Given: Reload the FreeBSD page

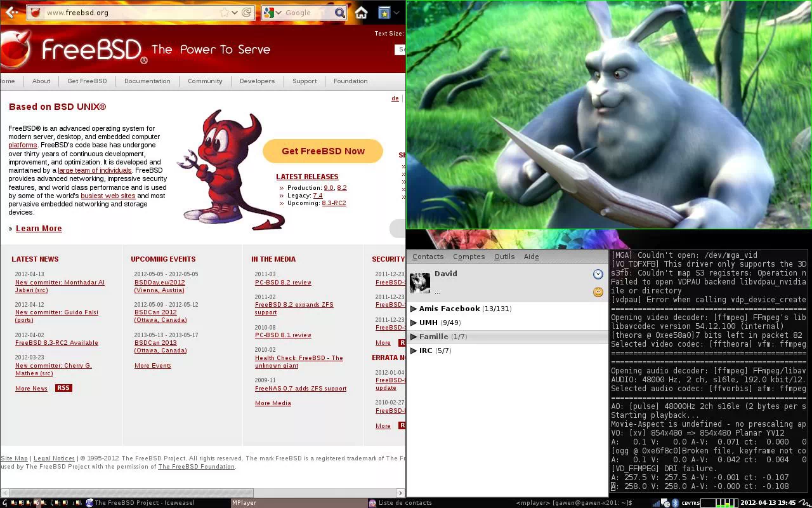Looking at the screenshot, I should 247,13.
